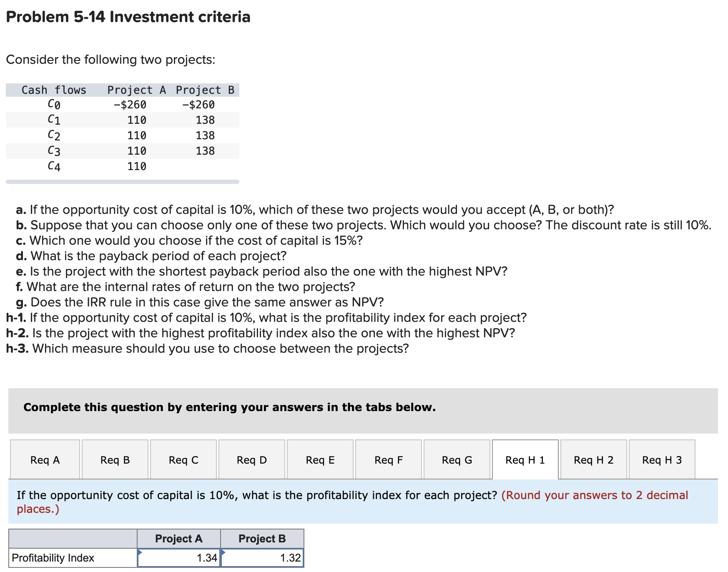Click the Project B column header
The width and height of the screenshot is (728, 572).
coord(262,539)
